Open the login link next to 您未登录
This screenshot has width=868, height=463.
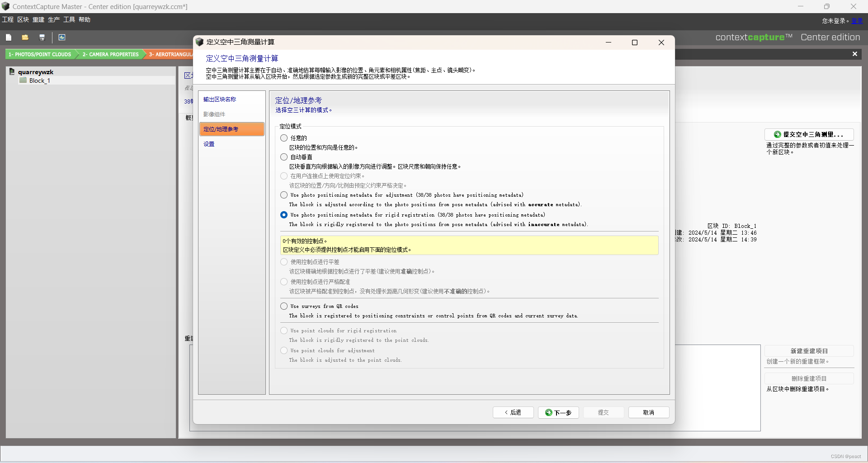pyautogui.click(x=857, y=21)
